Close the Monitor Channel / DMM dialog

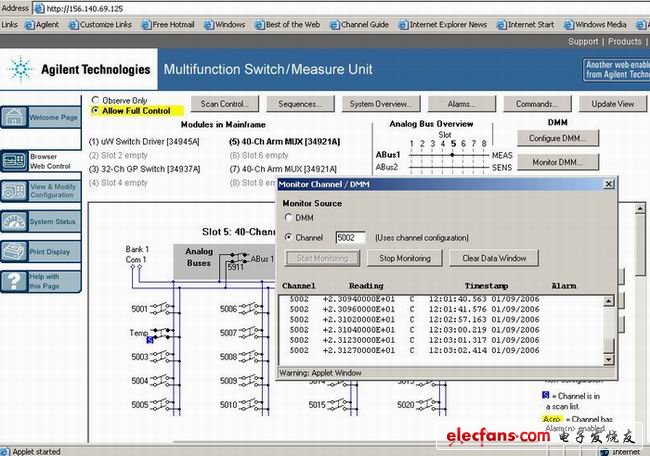click(609, 184)
